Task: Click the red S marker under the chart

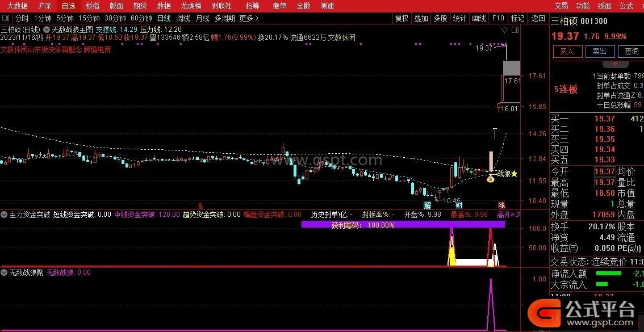Action: tap(200, 205)
